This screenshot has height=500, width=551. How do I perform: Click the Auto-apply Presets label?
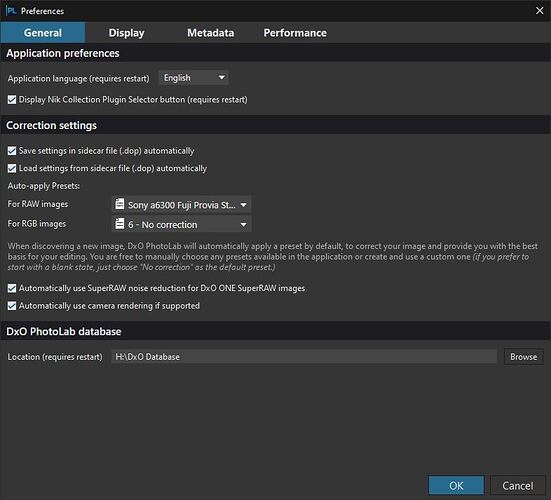tap(44, 186)
